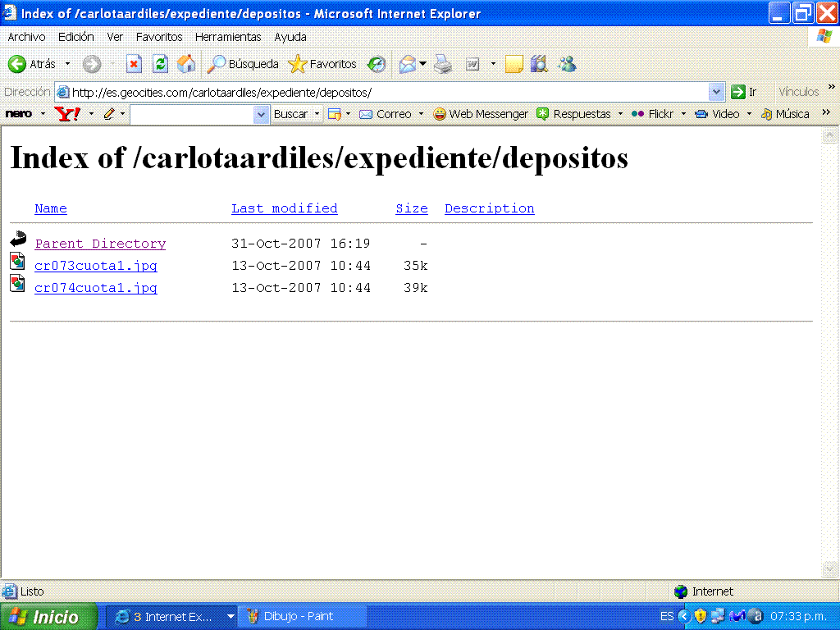Open the Favoritos menu in menu bar
This screenshot has height=630, width=840.
coord(159,37)
